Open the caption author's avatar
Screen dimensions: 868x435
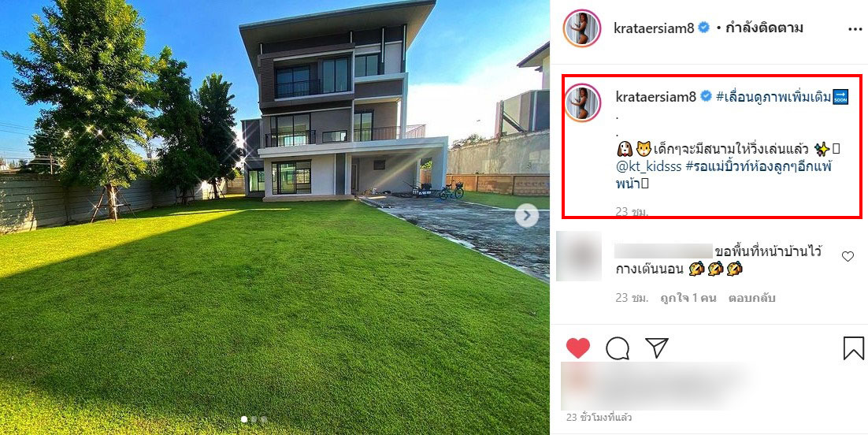point(583,102)
